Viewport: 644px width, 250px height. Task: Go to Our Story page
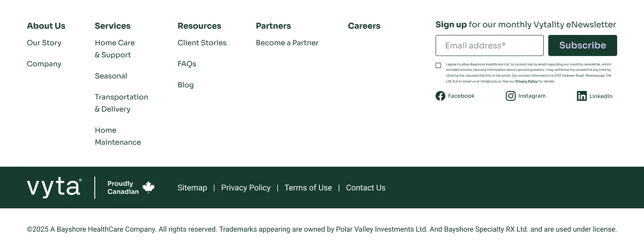point(44,43)
